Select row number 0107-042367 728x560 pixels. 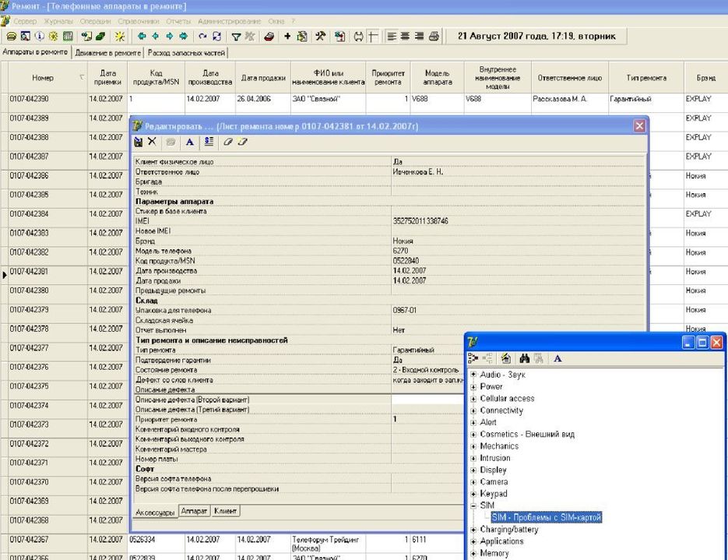click(x=30, y=540)
